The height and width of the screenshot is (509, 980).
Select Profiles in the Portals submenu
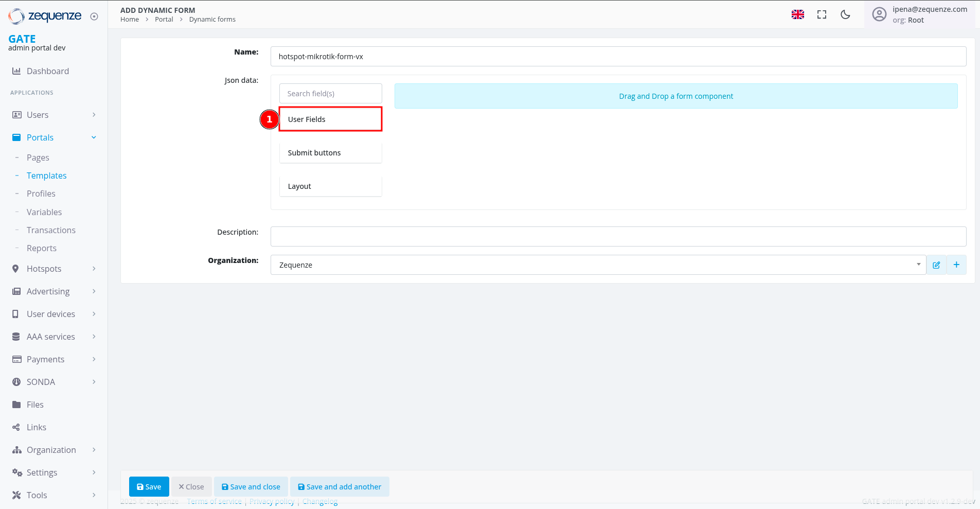[41, 194]
